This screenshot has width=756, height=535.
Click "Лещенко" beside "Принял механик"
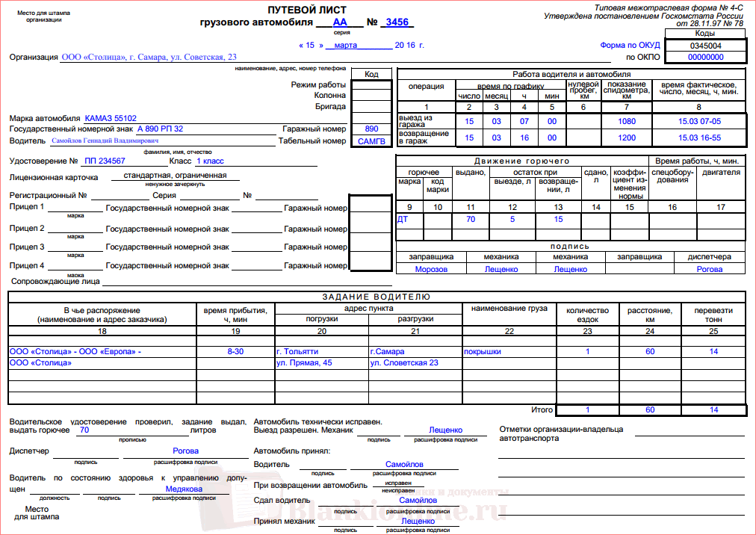click(418, 521)
